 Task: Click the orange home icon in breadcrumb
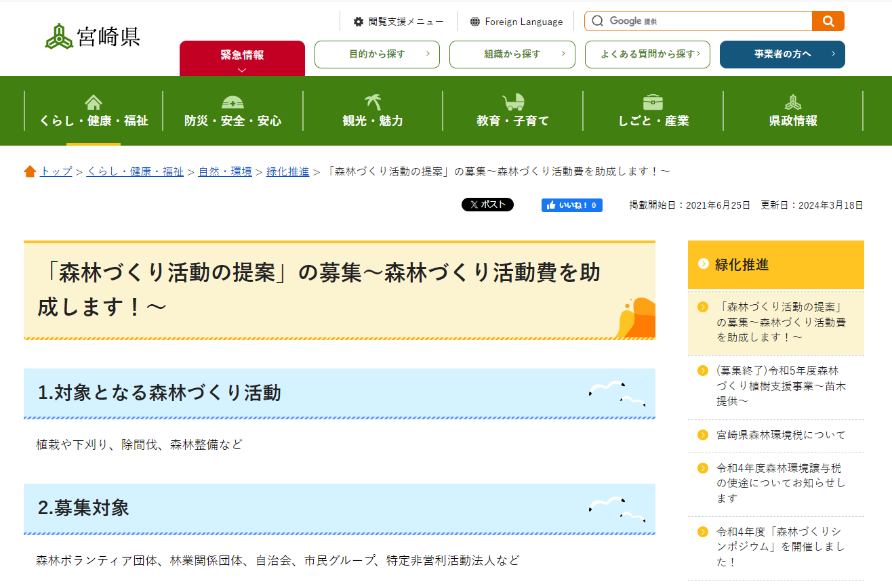(x=30, y=171)
